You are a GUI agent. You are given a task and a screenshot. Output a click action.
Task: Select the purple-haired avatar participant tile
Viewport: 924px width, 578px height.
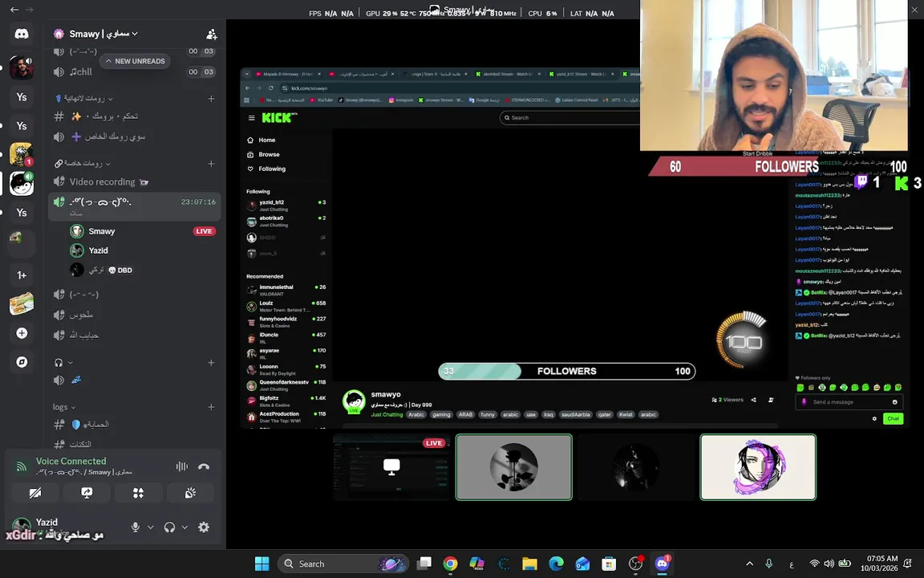(x=758, y=467)
